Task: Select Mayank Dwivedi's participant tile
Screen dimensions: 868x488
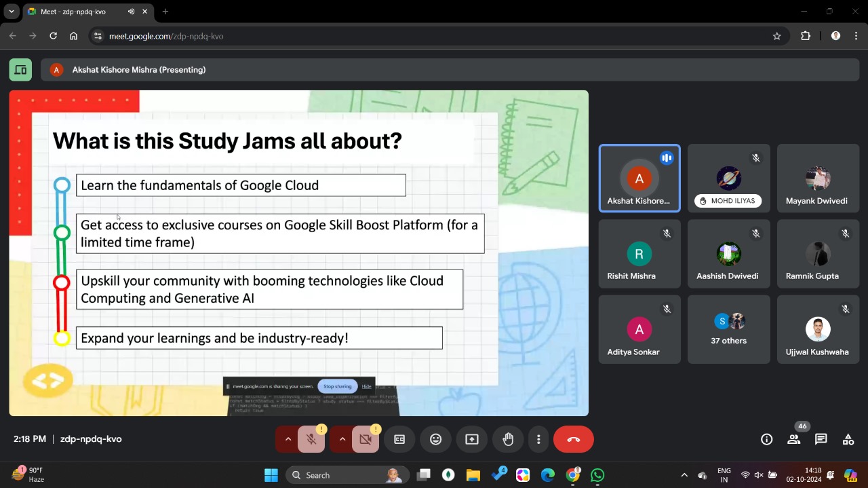Action: [x=818, y=178]
